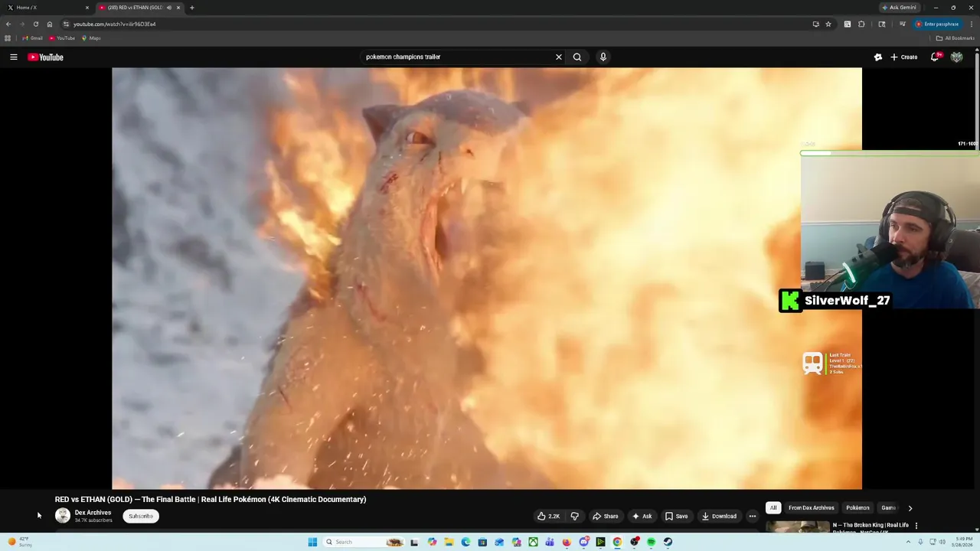980x551 pixels.
Task: Run search with the magnifier button
Action: tap(577, 57)
